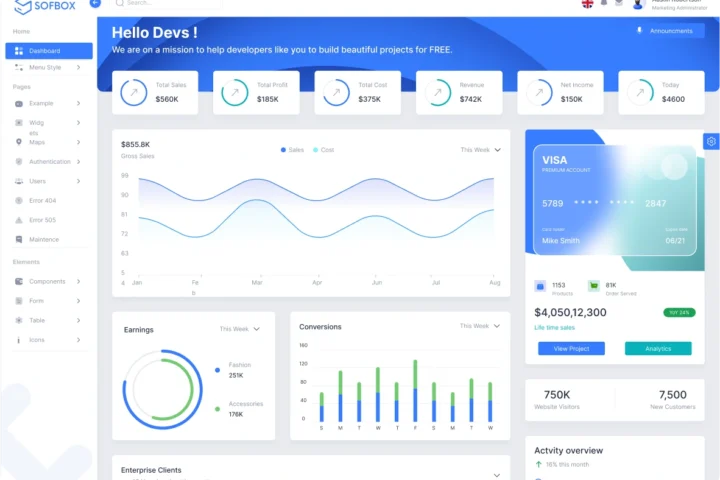Click the search input field
Image resolution: width=720 pixels, height=480 pixels.
[x=170, y=4]
